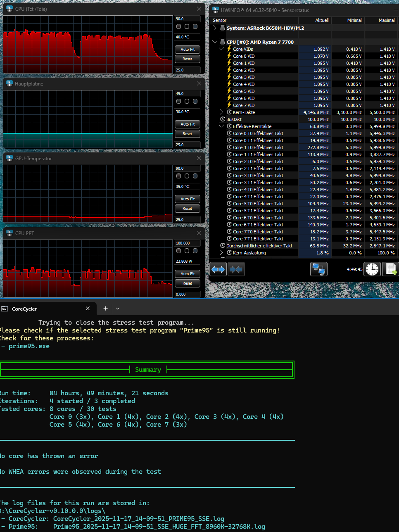The image size is (399, 532).
Task: Click the left color box in CPU (Tctl/Tdie) graph
Action: point(179,26)
